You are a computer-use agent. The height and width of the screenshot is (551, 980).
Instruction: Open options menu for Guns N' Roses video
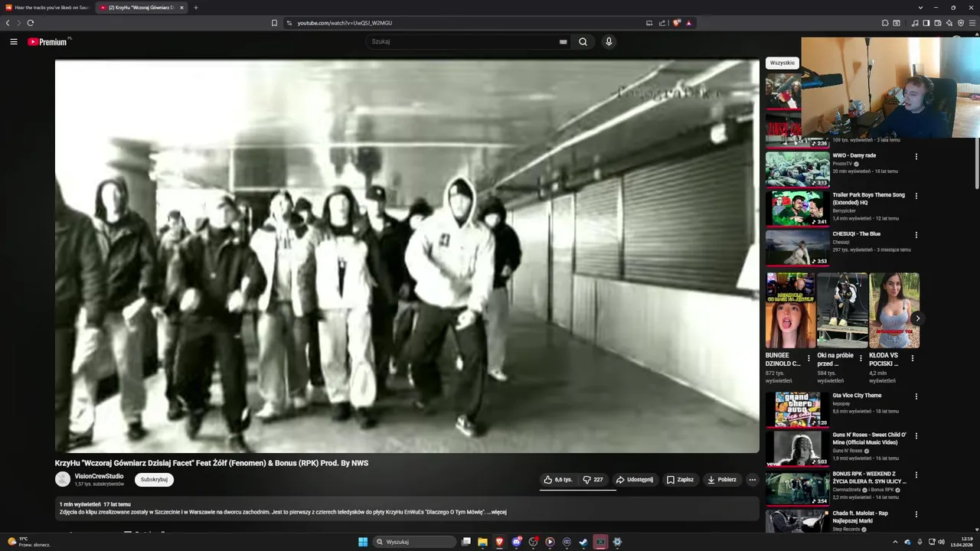916,436
